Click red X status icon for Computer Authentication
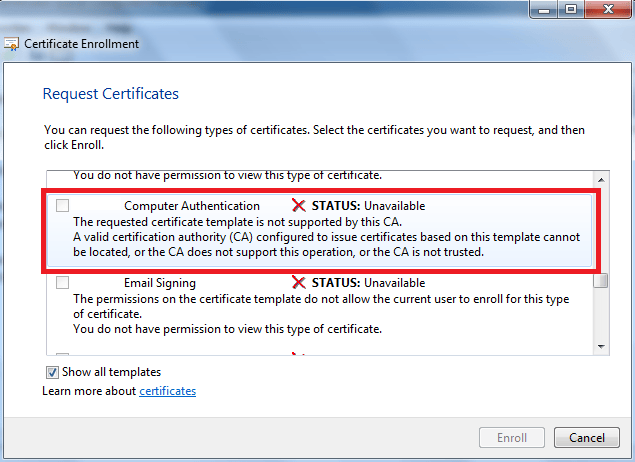 298,206
